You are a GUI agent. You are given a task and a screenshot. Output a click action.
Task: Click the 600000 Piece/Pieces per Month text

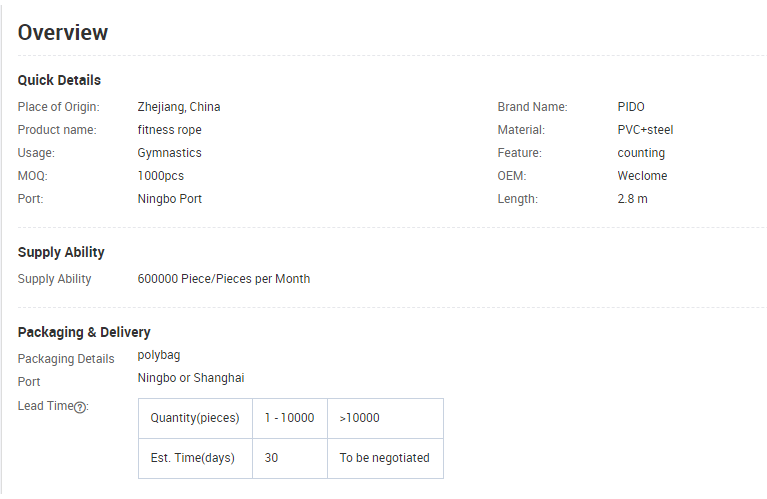click(224, 279)
